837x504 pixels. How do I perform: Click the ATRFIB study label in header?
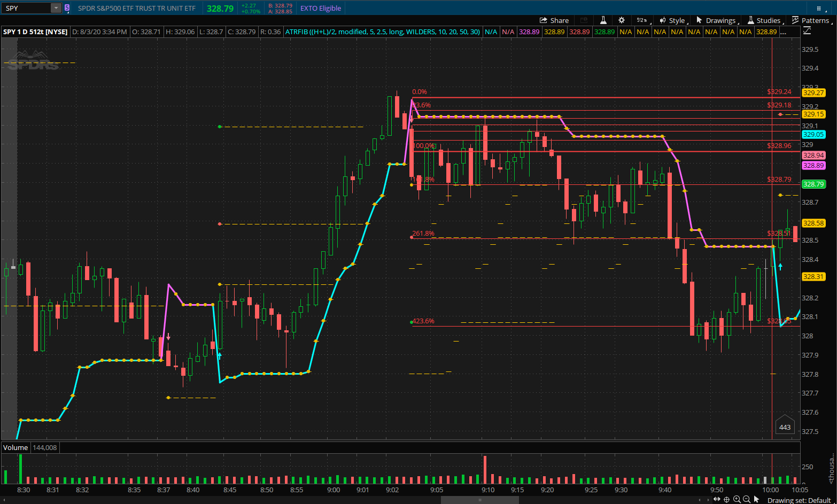382,32
